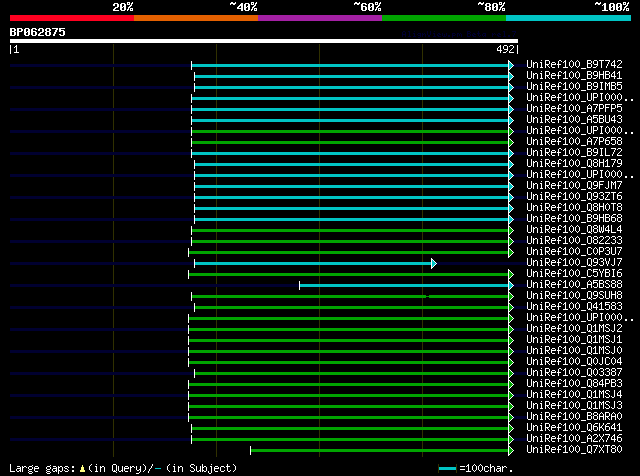Click the orange ~40% legend color segment

(x=196, y=18)
